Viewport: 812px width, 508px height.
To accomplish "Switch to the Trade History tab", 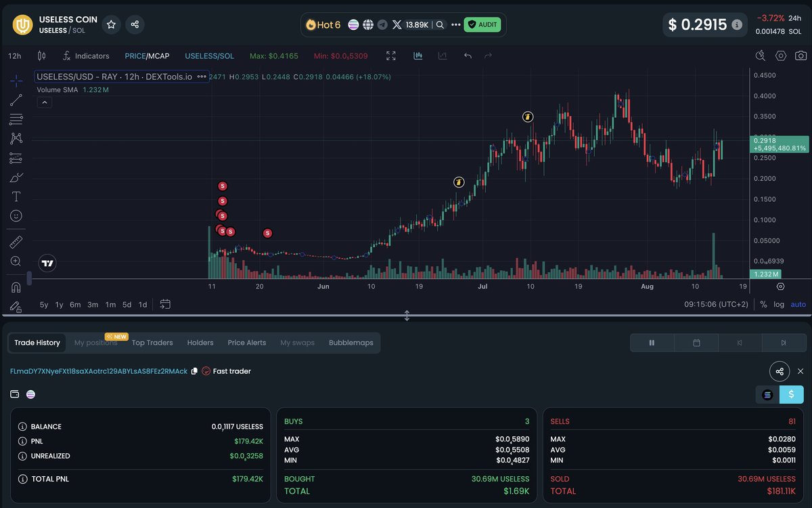I will pyautogui.click(x=37, y=343).
